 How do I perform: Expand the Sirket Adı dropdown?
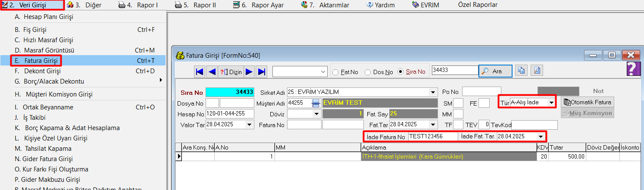coord(433,92)
